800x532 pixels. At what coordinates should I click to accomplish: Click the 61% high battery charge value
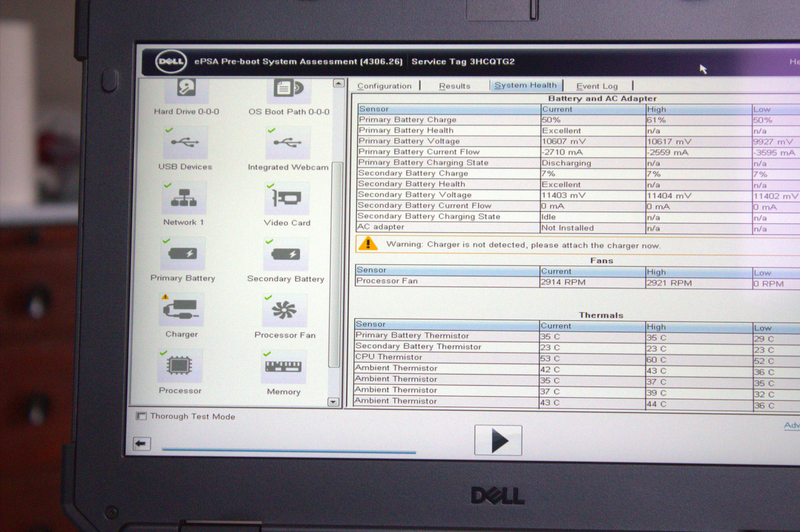[x=656, y=120]
